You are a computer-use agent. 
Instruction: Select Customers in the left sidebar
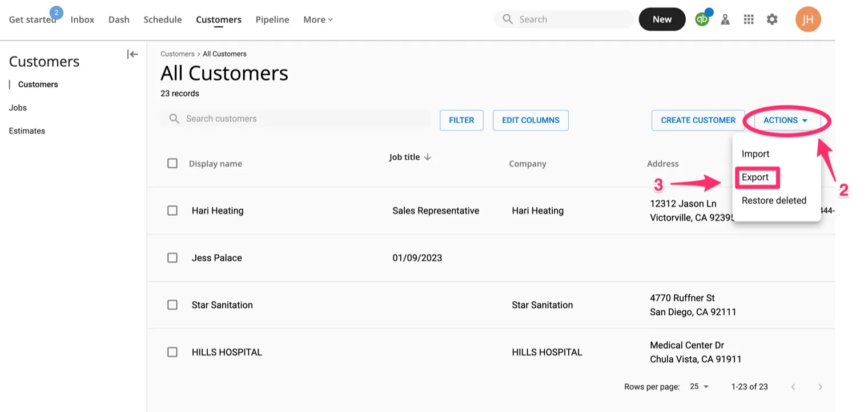(x=38, y=84)
